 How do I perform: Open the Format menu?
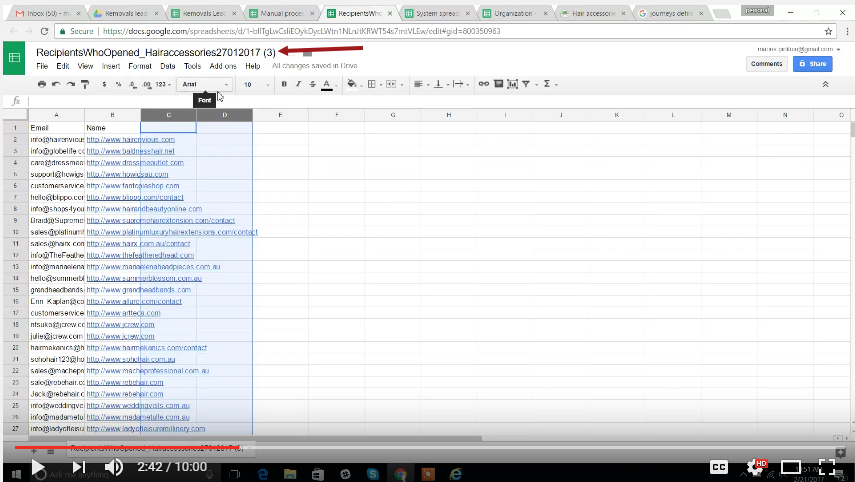click(139, 66)
